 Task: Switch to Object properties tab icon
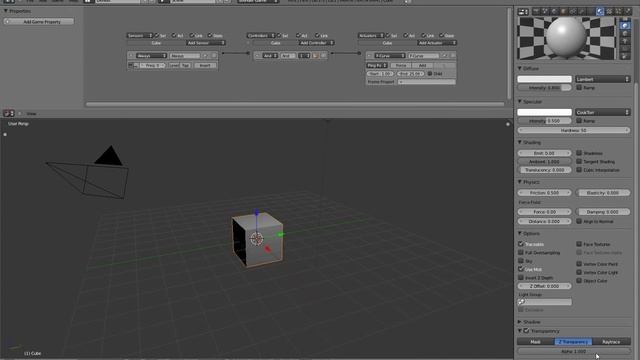click(563, 11)
